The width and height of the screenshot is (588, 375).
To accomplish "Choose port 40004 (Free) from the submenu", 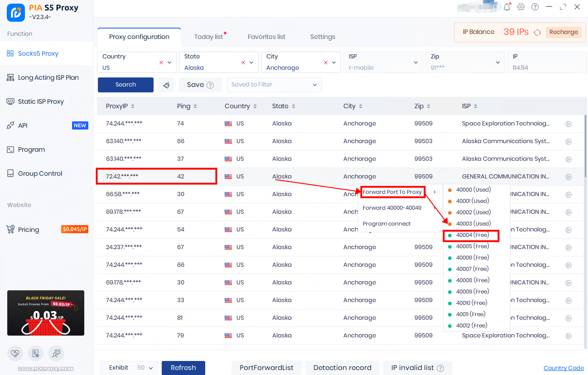I will (x=472, y=235).
